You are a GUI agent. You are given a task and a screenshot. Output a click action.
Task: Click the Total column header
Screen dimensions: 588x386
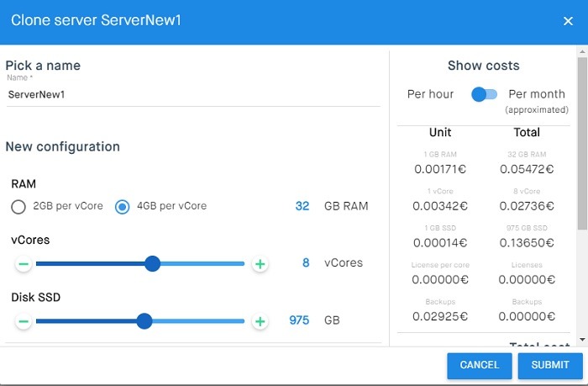[x=527, y=132]
